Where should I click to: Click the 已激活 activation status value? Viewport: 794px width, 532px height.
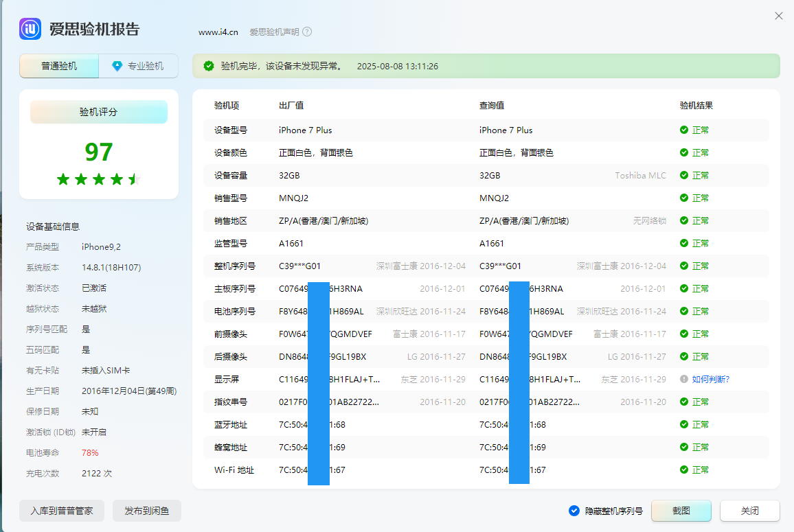94,288
